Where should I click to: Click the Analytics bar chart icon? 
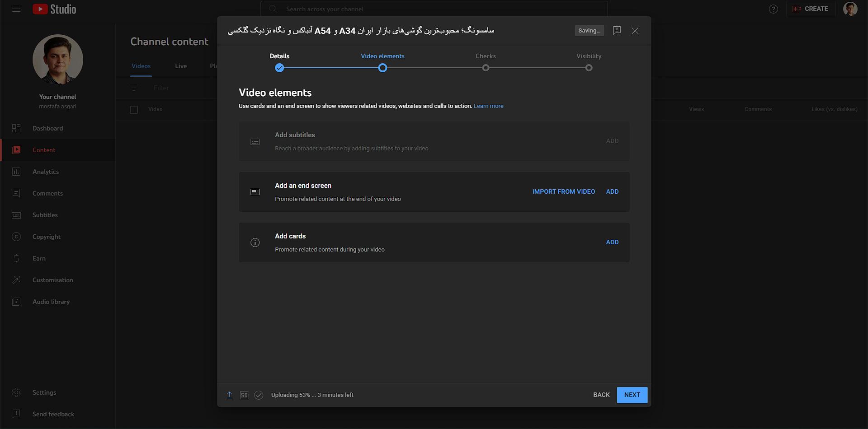[16, 172]
